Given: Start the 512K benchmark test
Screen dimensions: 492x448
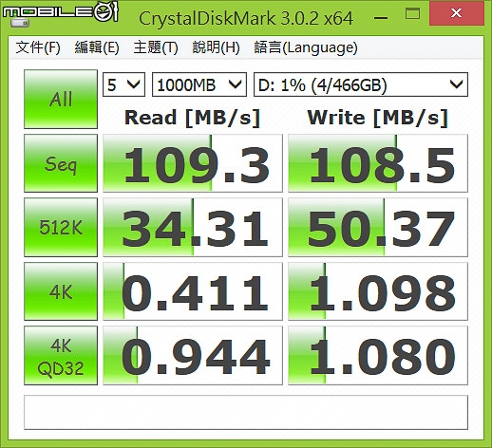Looking at the screenshot, I should click(61, 227).
